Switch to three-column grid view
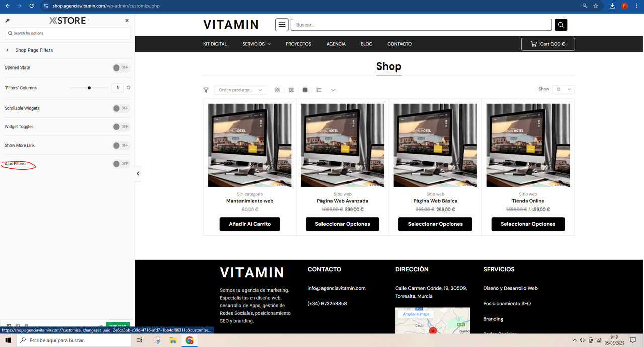 point(291,90)
